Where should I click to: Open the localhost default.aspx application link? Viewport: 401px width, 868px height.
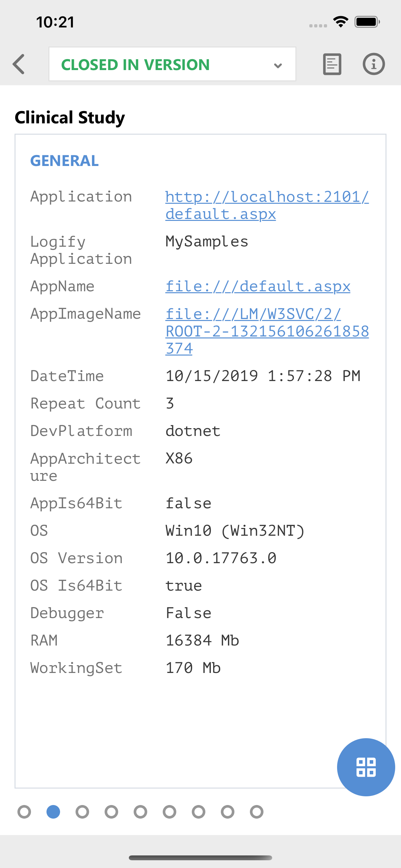point(266,206)
